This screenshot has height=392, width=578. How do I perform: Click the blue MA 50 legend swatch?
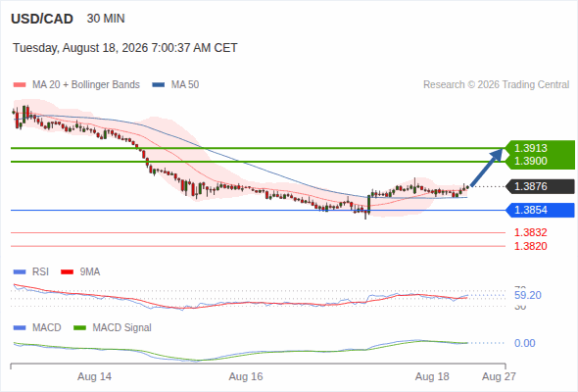(158, 85)
